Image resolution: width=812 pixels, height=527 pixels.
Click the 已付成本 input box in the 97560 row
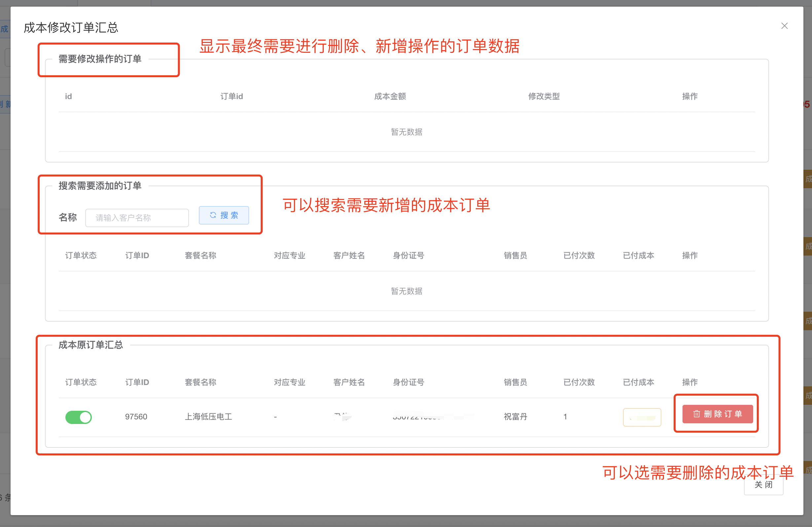click(642, 417)
